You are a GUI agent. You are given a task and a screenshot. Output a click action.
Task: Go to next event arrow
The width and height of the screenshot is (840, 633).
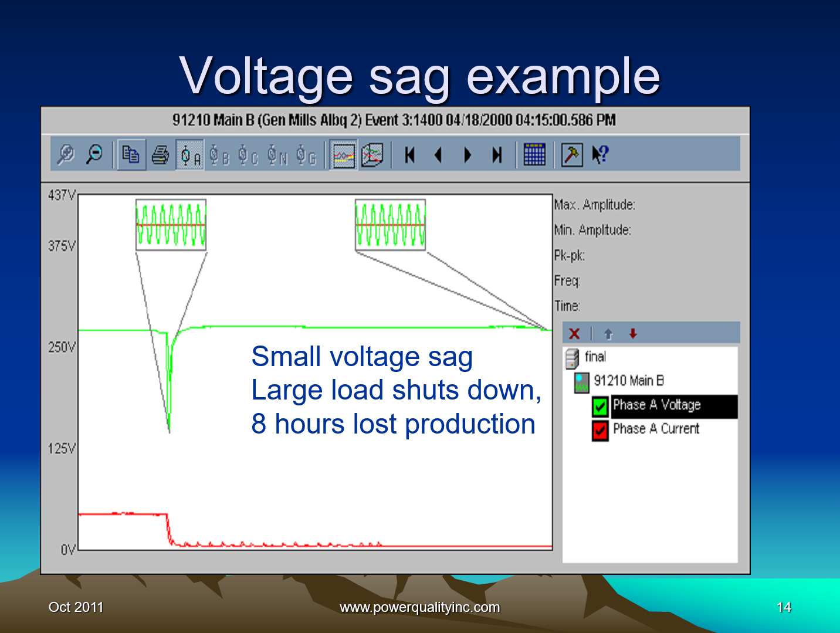click(x=468, y=154)
